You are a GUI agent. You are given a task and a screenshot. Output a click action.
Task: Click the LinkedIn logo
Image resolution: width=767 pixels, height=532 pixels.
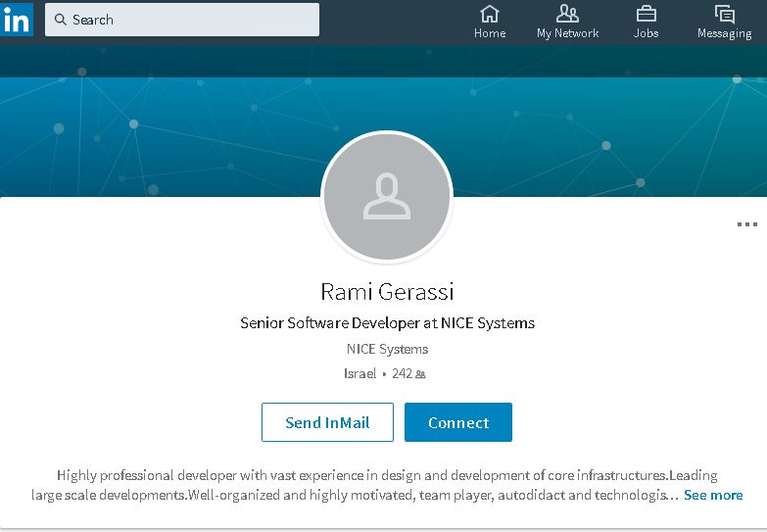tap(17, 19)
